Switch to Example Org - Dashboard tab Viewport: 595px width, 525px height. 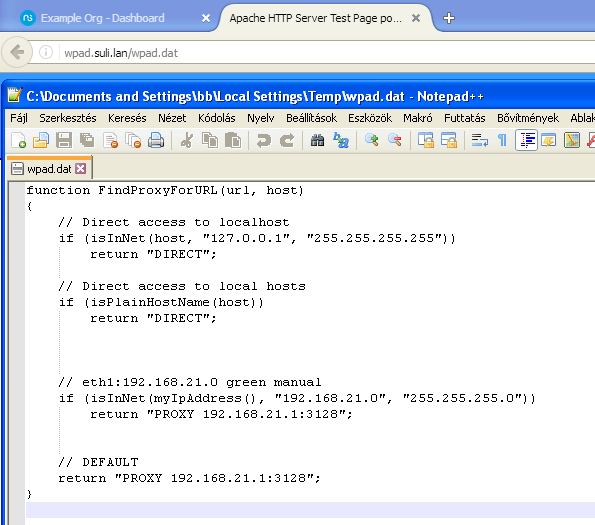(x=102, y=18)
